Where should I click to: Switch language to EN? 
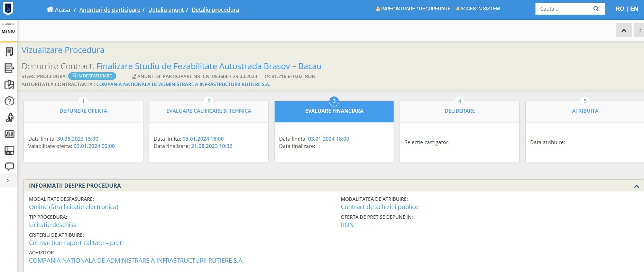pyautogui.click(x=634, y=9)
